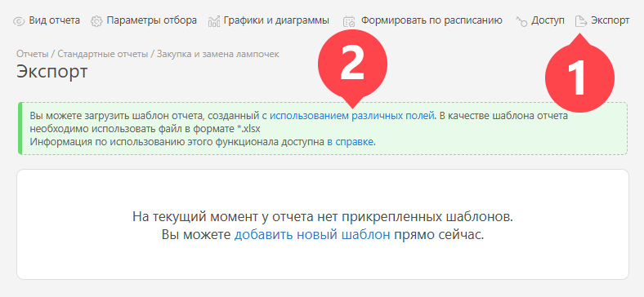
Task: Open Закупка и замена лампочек breadcrumb
Action: click(218, 54)
